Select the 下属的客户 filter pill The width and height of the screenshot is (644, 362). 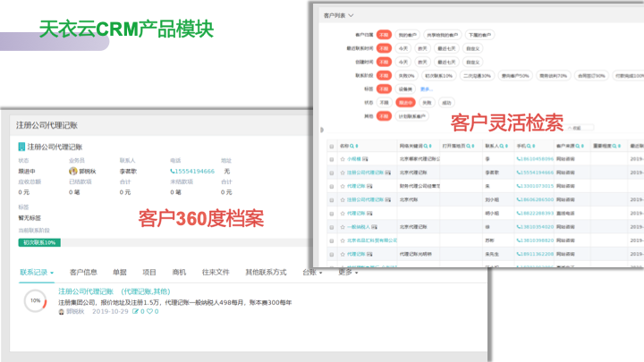479,35
